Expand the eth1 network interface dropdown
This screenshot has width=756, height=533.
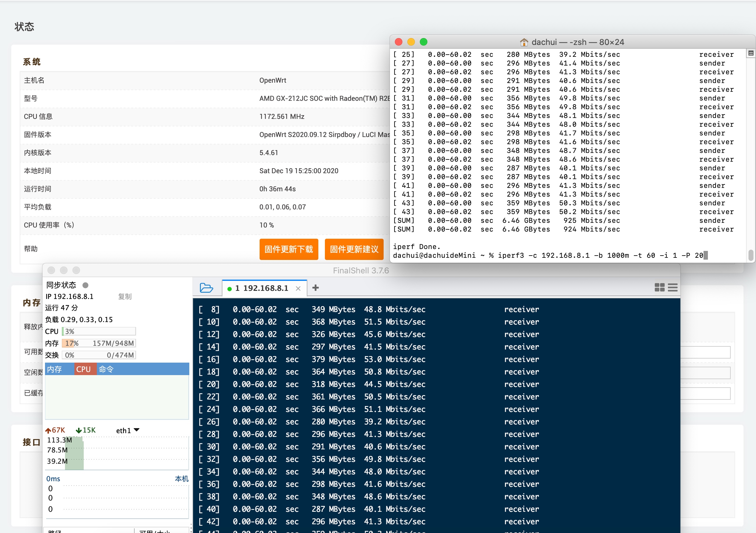tap(137, 430)
